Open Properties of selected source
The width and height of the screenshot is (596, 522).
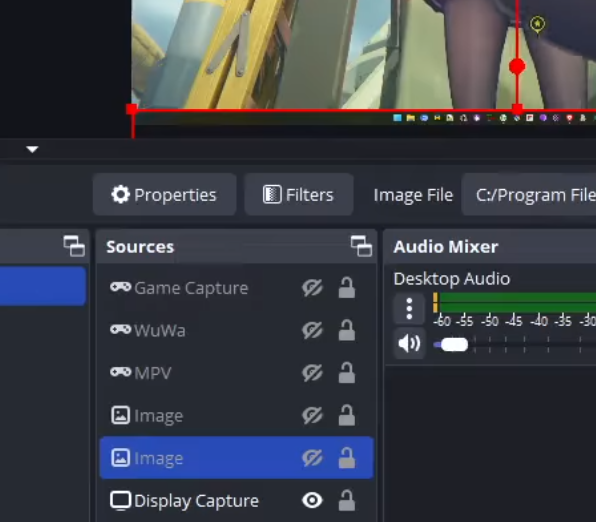[165, 195]
